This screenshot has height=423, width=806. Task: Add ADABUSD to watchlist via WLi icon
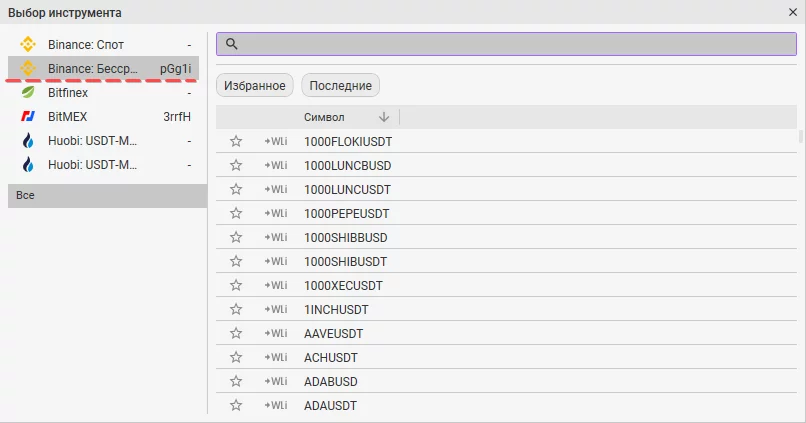click(276, 381)
